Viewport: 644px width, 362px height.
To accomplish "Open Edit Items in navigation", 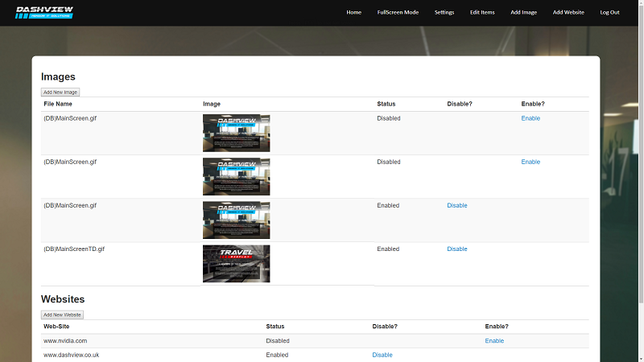I will coord(482,12).
